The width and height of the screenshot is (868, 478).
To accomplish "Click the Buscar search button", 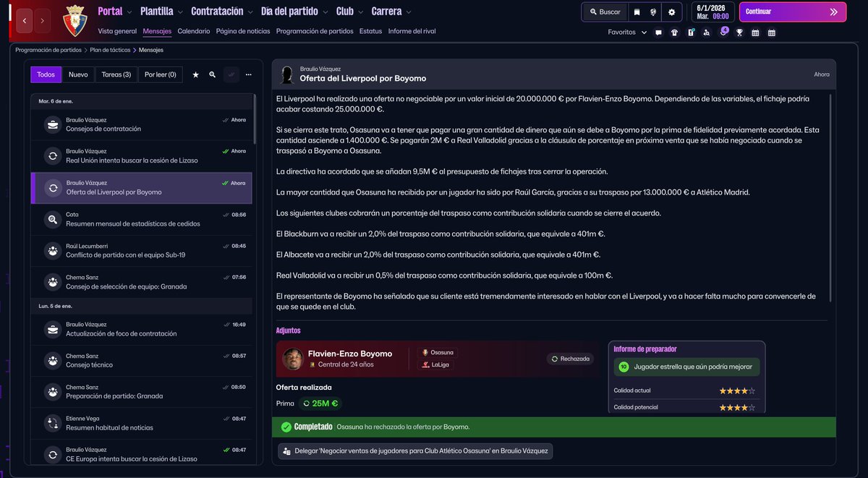I will (605, 12).
